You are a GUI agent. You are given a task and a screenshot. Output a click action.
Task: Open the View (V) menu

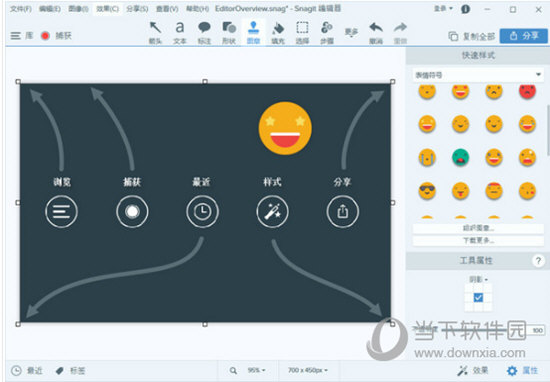tap(167, 9)
